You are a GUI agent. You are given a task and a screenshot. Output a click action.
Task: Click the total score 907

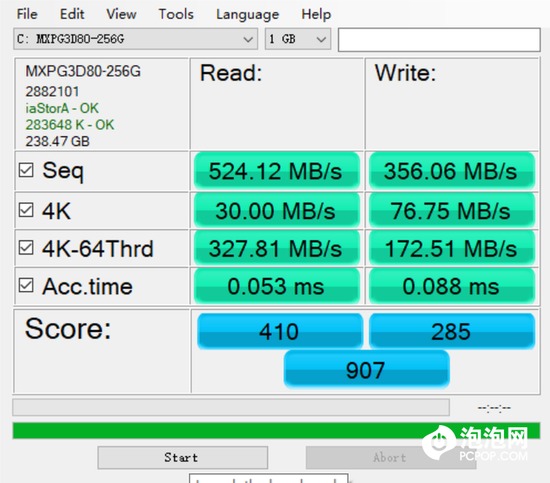[x=367, y=370]
